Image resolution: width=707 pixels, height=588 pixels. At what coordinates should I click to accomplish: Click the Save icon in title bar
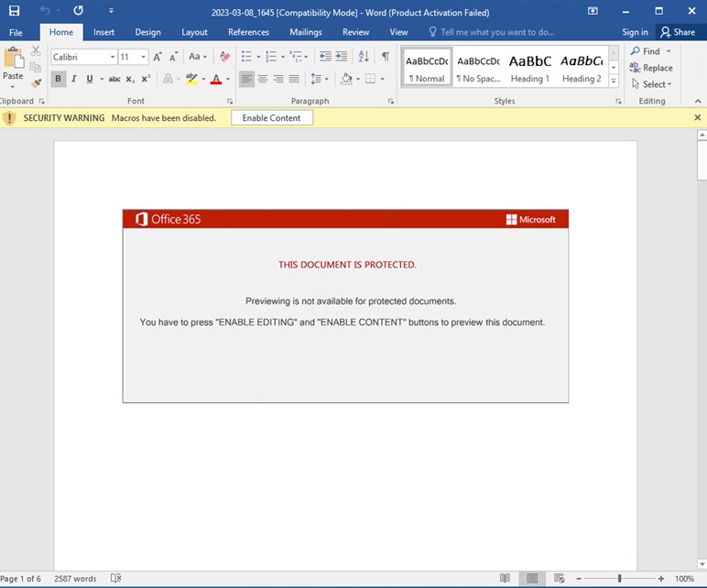point(14,11)
